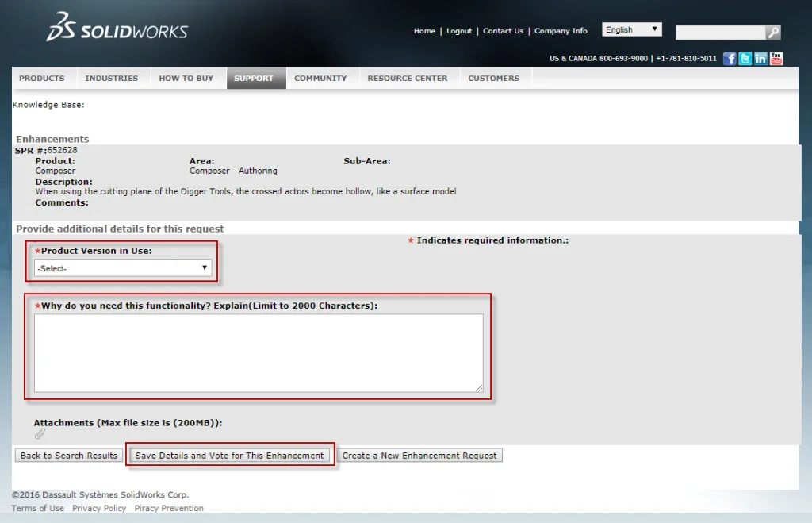Open the Company Info link
The height and width of the screenshot is (523, 812).
pyautogui.click(x=561, y=31)
